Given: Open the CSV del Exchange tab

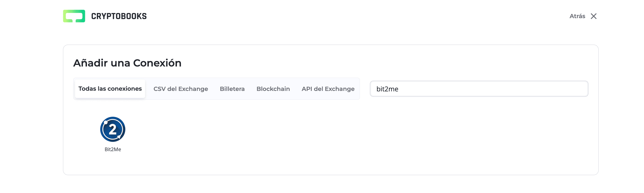Looking at the screenshot, I should (181, 89).
